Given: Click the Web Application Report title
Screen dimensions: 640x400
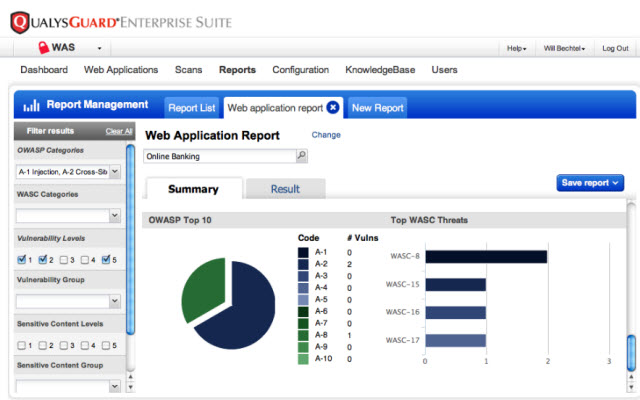Looking at the screenshot, I should [x=212, y=136].
